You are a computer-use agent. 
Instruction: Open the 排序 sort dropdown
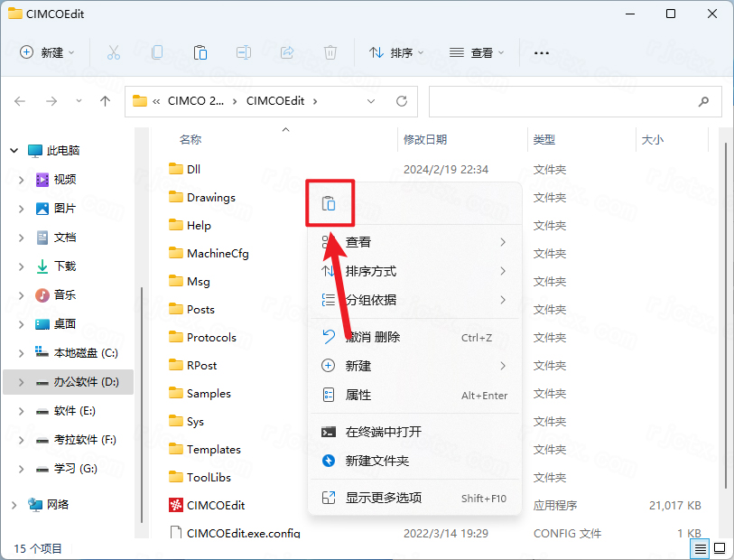coord(396,52)
